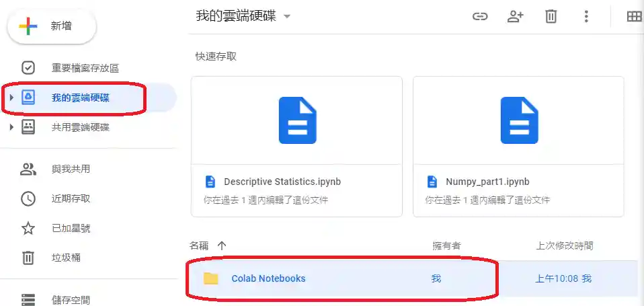Click the shared drives icon in the sidebar
Viewport: 644px width, 306px height.
click(28, 127)
